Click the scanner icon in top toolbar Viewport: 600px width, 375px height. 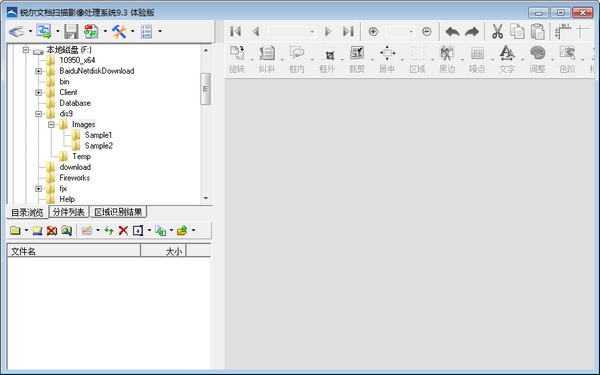click(x=16, y=31)
